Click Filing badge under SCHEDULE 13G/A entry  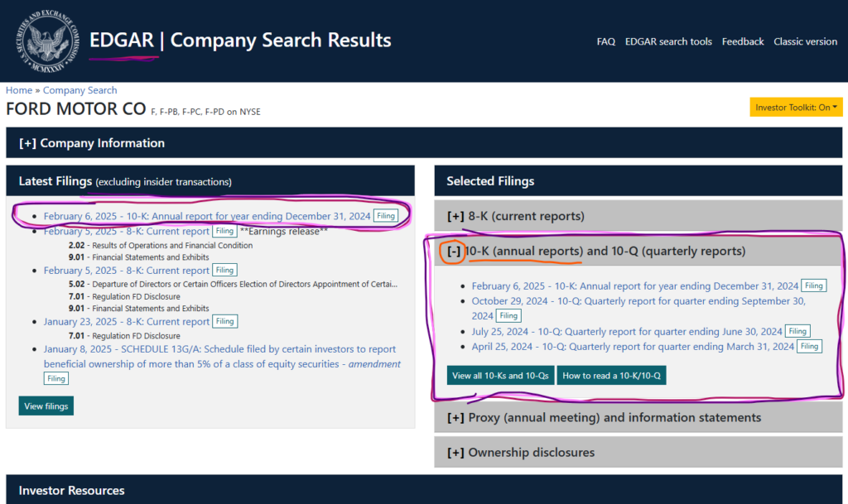(55, 379)
